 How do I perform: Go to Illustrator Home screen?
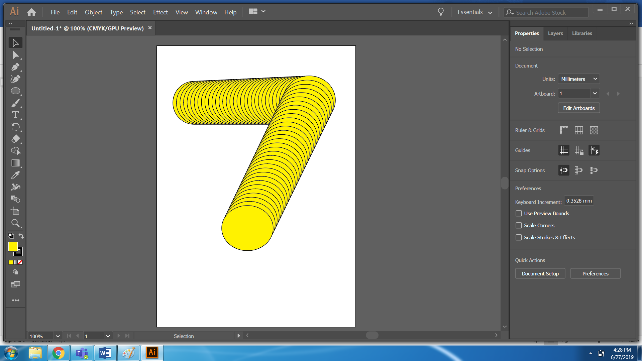pyautogui.click(x=32, y=12)
